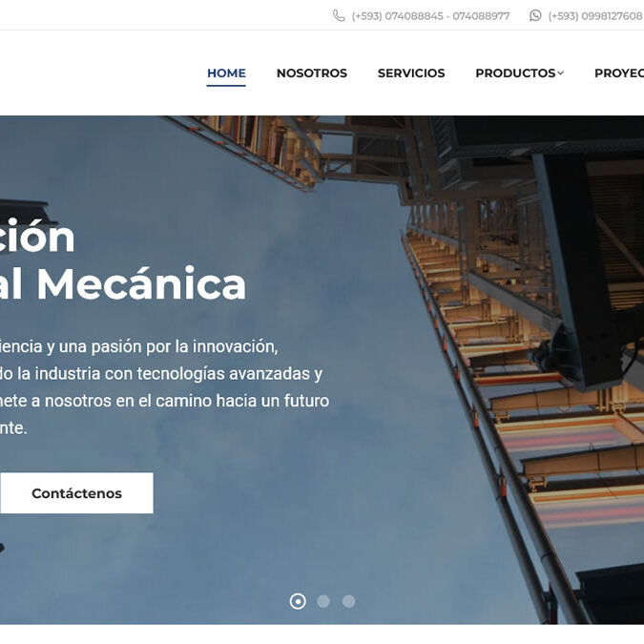This screenshot has height=644, width=644.
Task: Open the SERVICIOS menu item
Action: click(x=411, y=73)
